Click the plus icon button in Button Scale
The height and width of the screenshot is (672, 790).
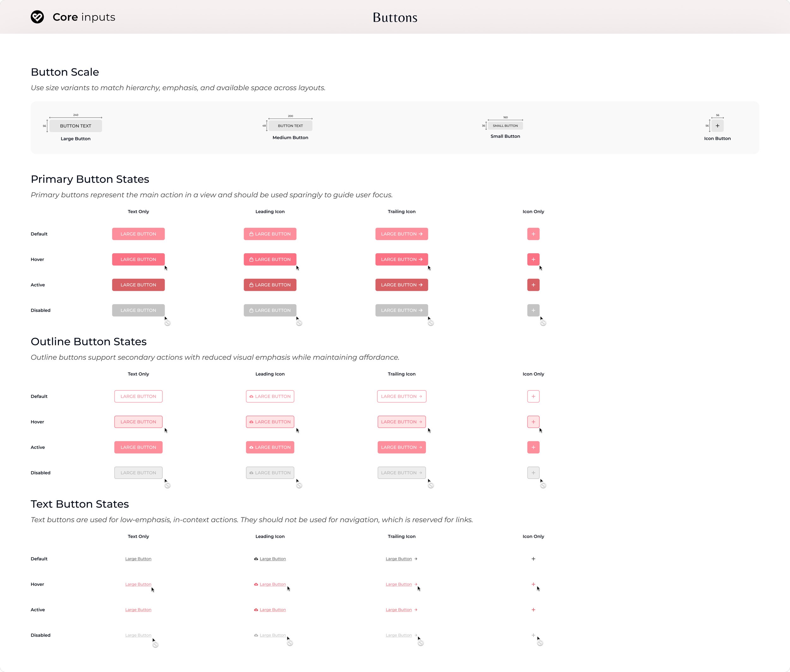tap(717, 126)
